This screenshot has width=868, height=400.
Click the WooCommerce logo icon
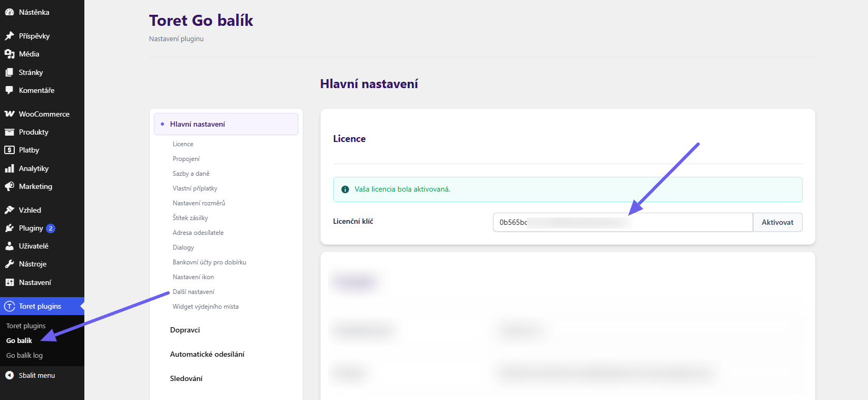coord(9,114)
